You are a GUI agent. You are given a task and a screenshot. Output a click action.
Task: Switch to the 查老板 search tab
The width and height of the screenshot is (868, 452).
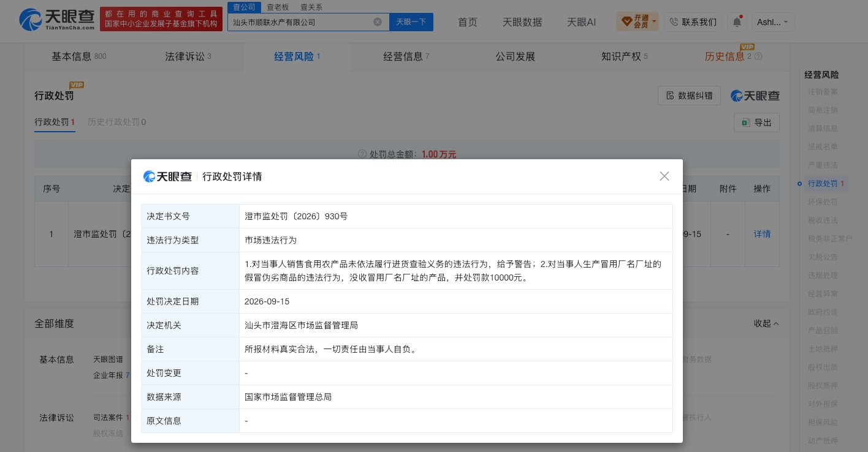[x=278, y=7]
